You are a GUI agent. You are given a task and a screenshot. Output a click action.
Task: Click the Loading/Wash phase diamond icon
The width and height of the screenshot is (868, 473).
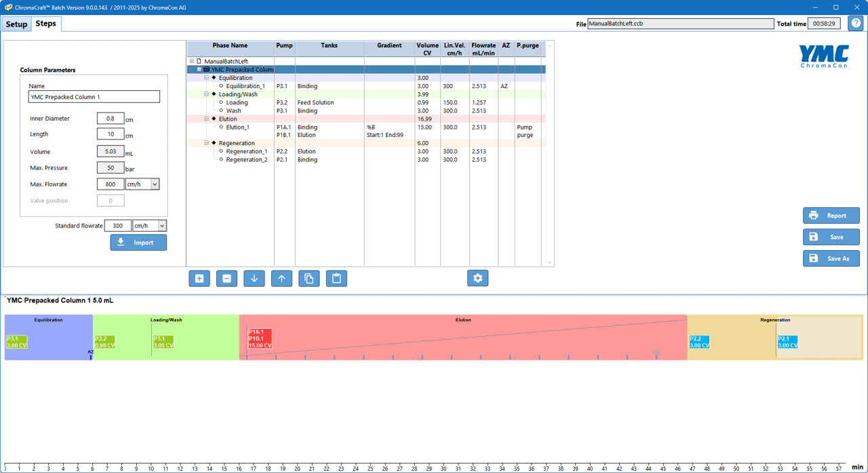[214, 94]
